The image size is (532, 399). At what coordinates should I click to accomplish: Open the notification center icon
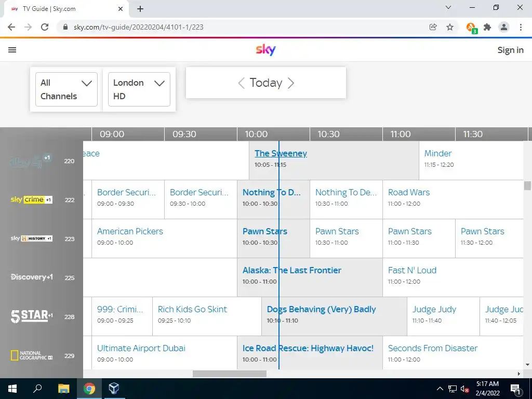(515, 389)
